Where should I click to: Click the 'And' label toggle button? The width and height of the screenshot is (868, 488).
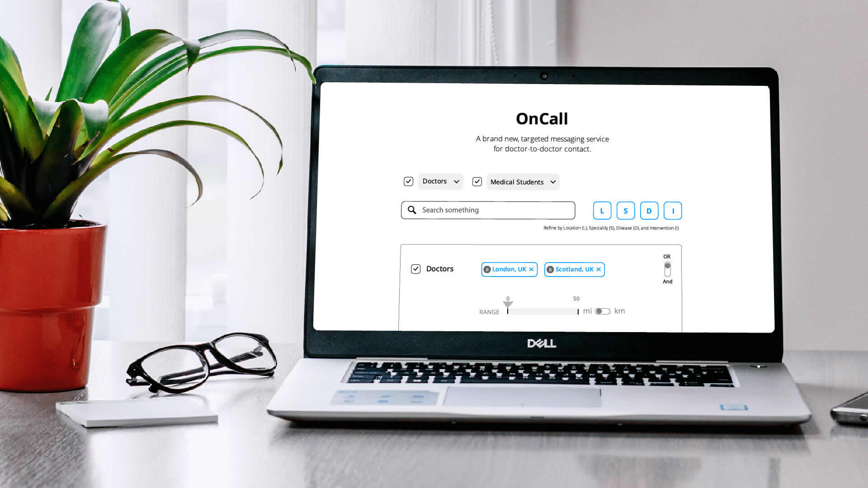coord(668,281)
